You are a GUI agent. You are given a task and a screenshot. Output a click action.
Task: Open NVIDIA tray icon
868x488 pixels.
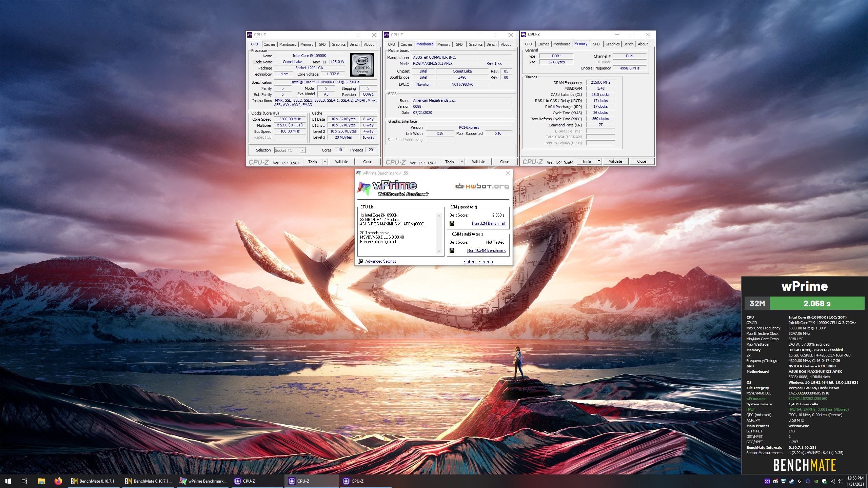pyautogui.click(x=816, y=481)
